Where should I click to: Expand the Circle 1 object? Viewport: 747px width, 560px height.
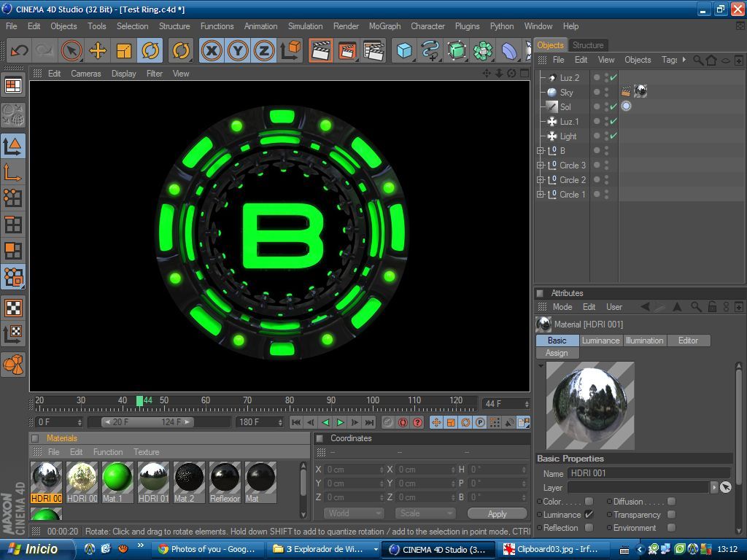pyautogui.click(x=541, y=194)
